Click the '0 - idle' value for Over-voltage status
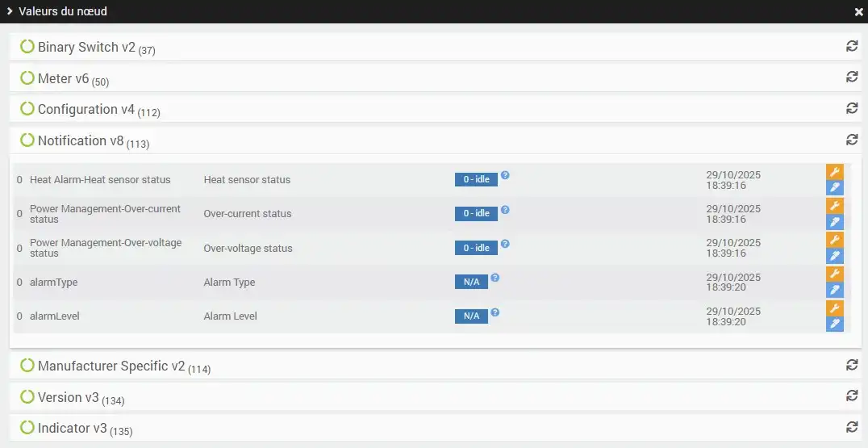Image resolution: width=868 pixels, height=448 pixels. pyautogui.click(x=476, y=248)
